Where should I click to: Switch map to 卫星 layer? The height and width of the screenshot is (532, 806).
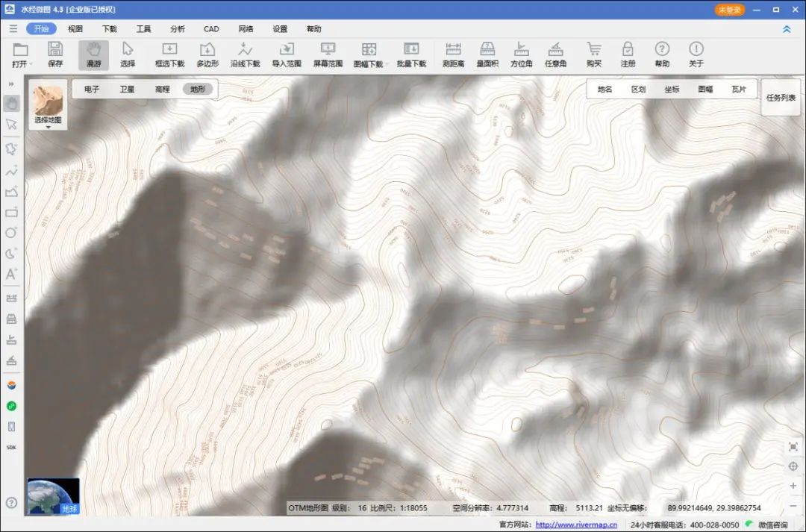[x=127, y=89]
